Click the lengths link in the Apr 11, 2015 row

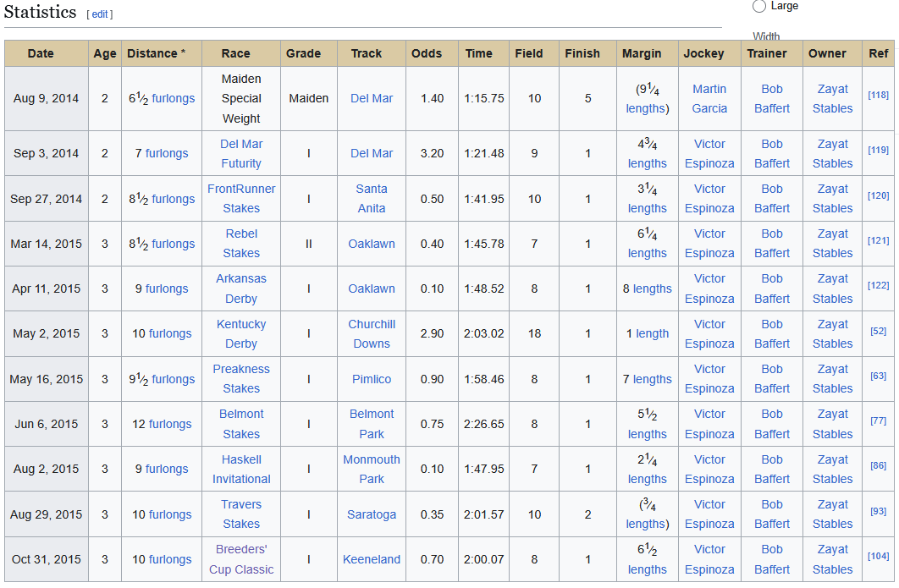point(653,289)
